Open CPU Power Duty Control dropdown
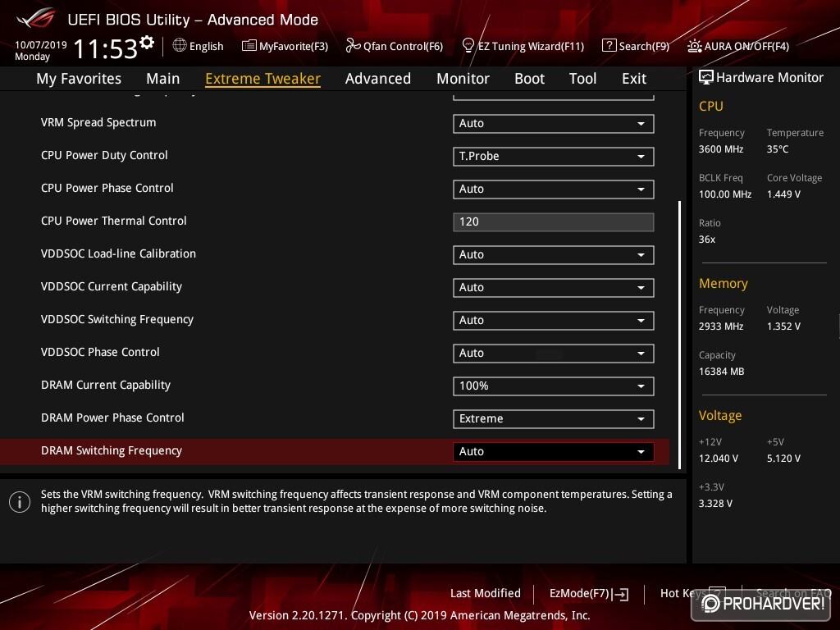This screenshot has width=840, height=630. click(554, 156)
